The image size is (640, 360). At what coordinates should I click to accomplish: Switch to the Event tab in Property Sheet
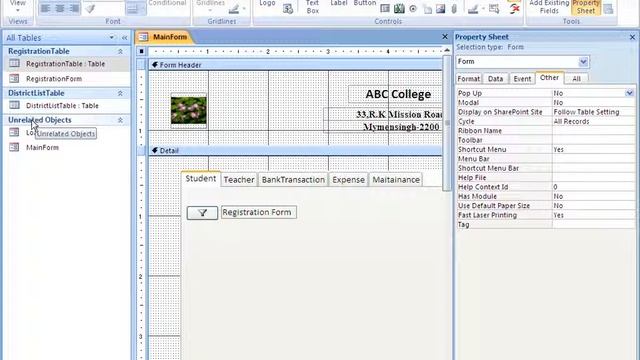[x=522, y=79]
